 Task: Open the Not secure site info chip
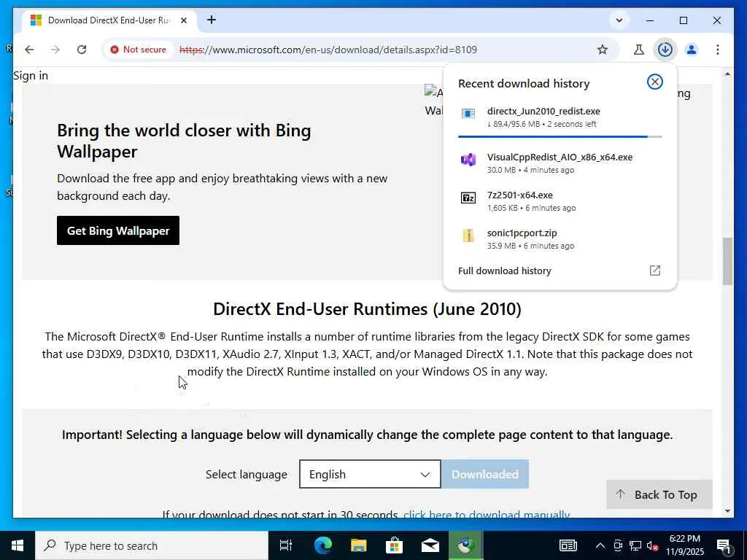[x=138, y=50]
